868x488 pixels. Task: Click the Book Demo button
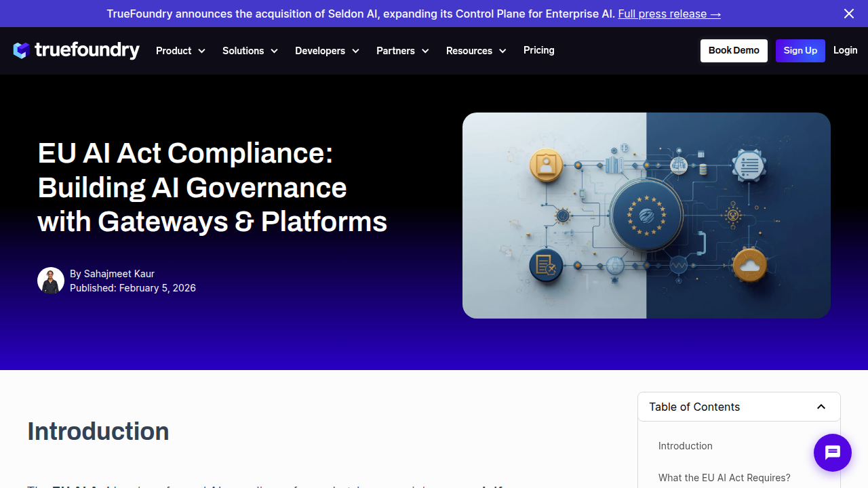tap(734, 51)
